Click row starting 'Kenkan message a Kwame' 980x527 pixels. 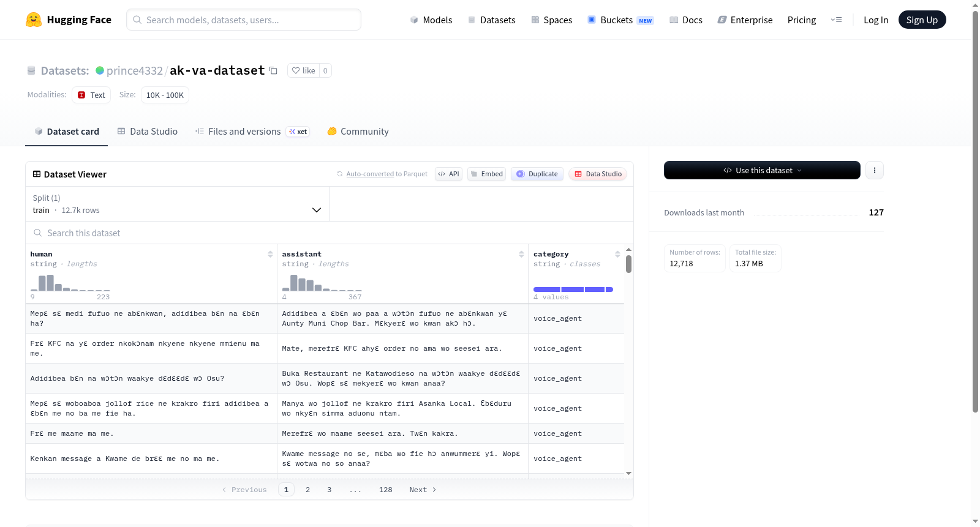[x=325, y=458]
